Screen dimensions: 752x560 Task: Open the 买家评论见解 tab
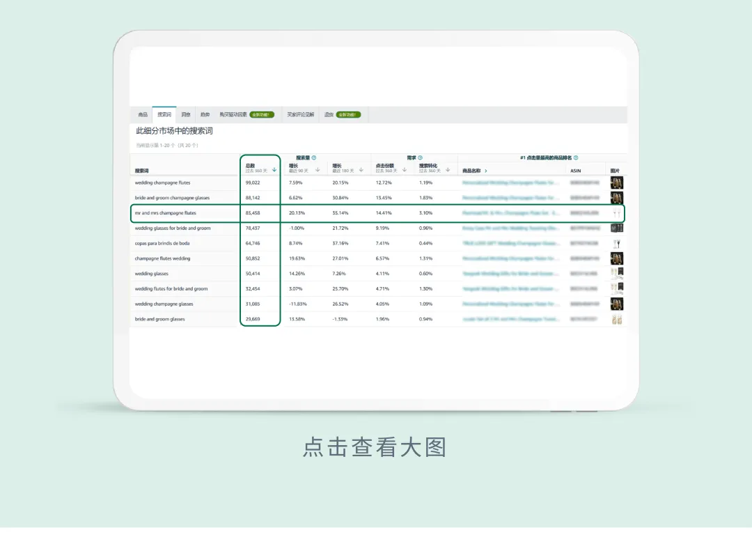pos(301,115)
